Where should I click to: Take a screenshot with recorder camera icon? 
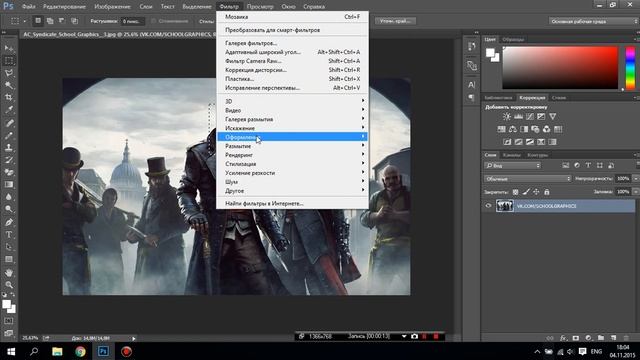[x=414, y=336]
